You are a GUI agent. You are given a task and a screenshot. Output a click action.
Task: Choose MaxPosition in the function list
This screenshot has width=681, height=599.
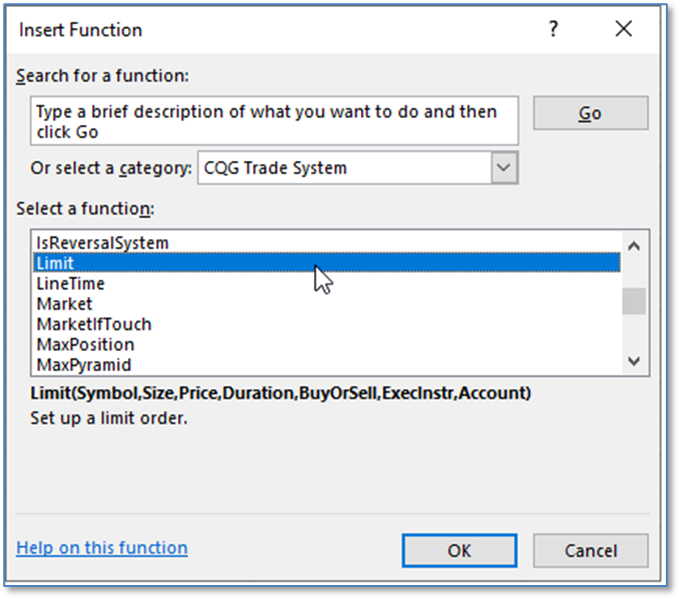[85, 345]
